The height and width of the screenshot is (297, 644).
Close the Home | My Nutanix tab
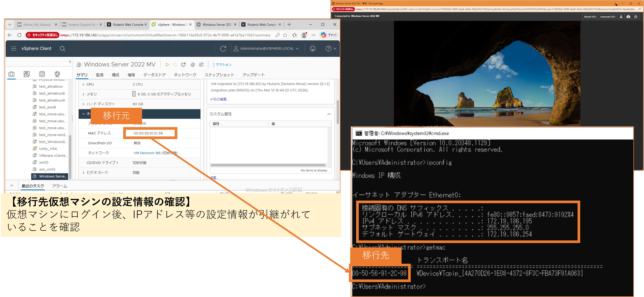coord(56,24)
